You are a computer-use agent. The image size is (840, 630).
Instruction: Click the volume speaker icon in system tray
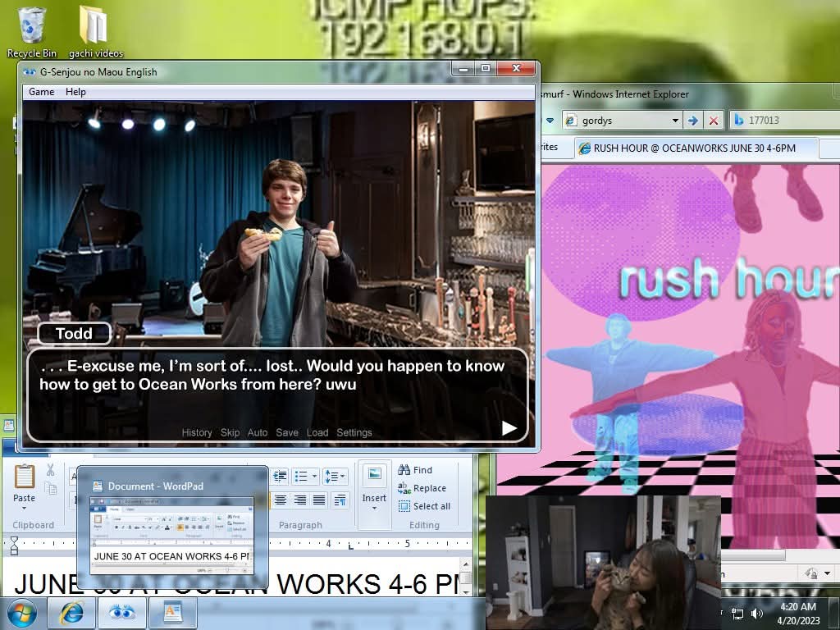[x=756, y=614]
